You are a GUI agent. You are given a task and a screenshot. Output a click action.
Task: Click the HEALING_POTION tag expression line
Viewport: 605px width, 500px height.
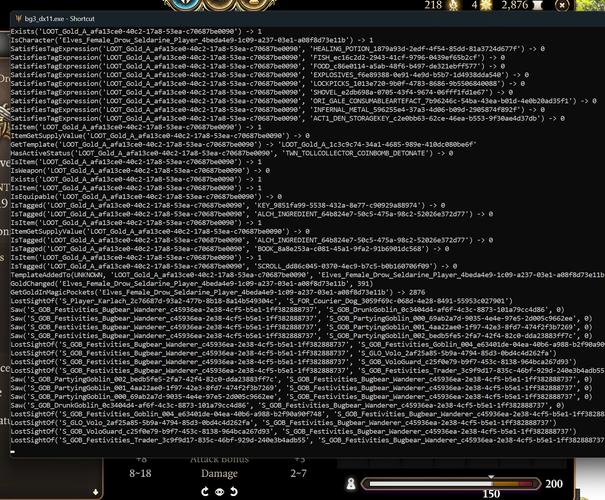click(277, 49)
